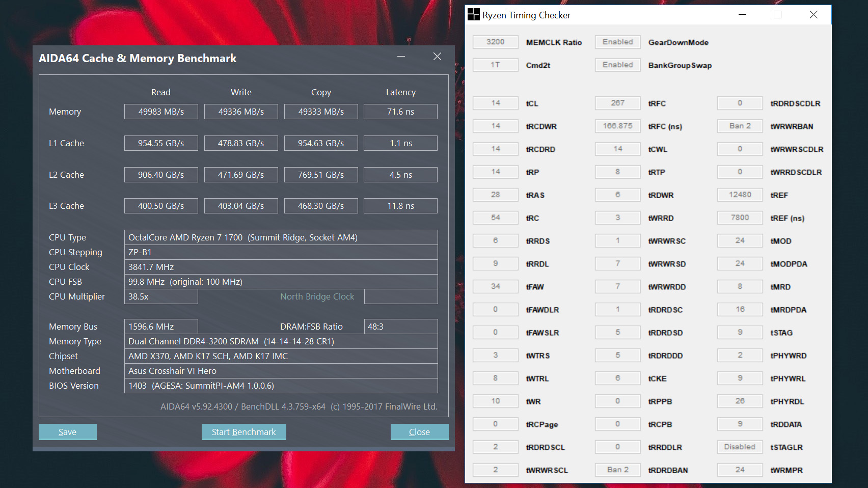Click the tFAW value field showing 34

click(496, 286)
